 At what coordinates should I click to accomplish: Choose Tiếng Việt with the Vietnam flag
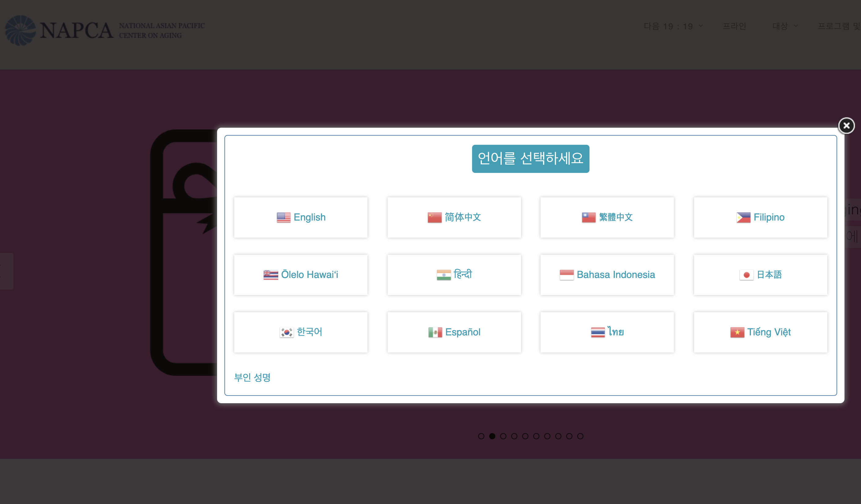point(760,332)
